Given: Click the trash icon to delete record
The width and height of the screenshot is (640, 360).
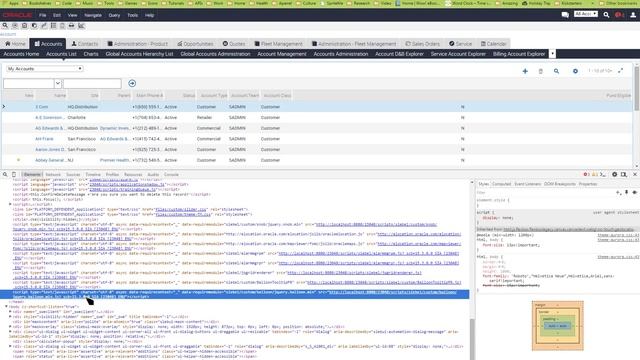Looking at the screenshot, I should [x=540, y=71].
